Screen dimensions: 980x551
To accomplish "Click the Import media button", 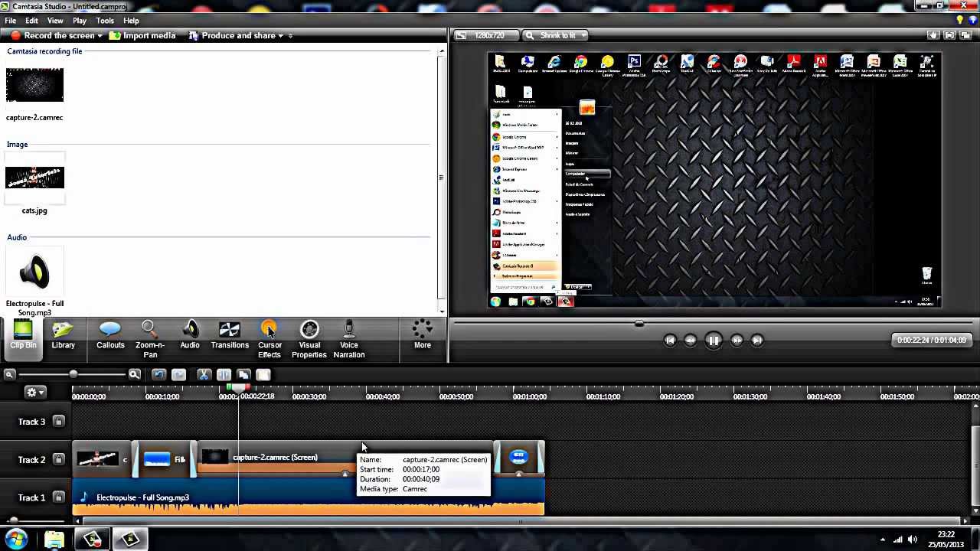I will (x=142, y=36).
